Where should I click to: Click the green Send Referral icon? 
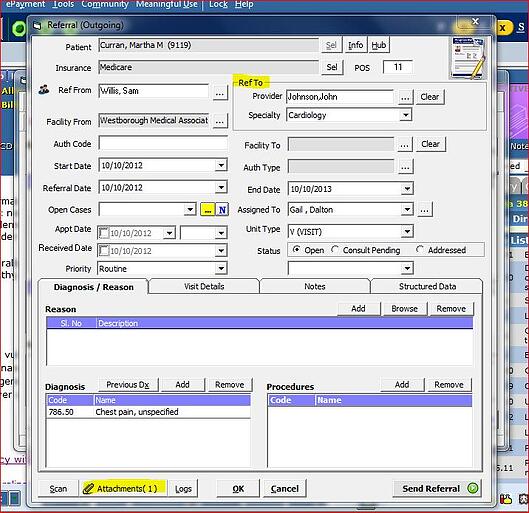[473, 488]
